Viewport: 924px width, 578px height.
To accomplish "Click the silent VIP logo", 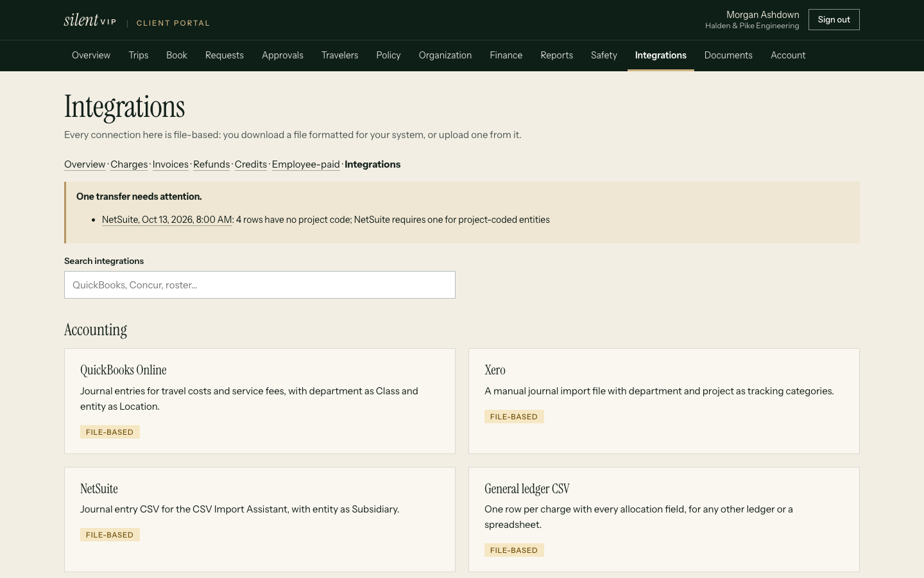I will point(90,21).
